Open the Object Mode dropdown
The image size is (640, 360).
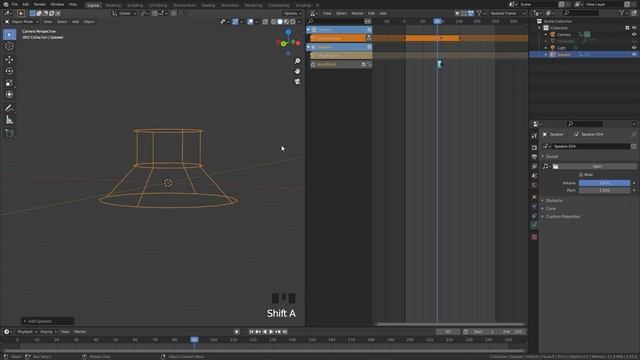pos(22,22)
